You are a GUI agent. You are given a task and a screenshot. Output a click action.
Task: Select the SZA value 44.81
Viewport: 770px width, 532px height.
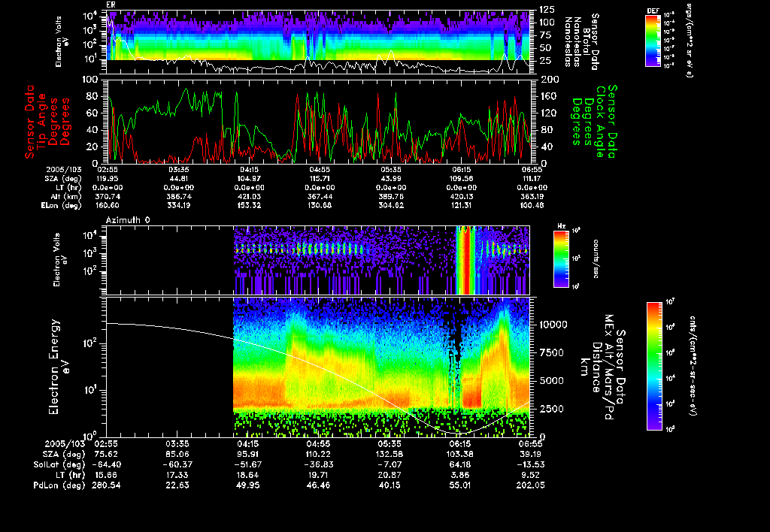[177, 179]
